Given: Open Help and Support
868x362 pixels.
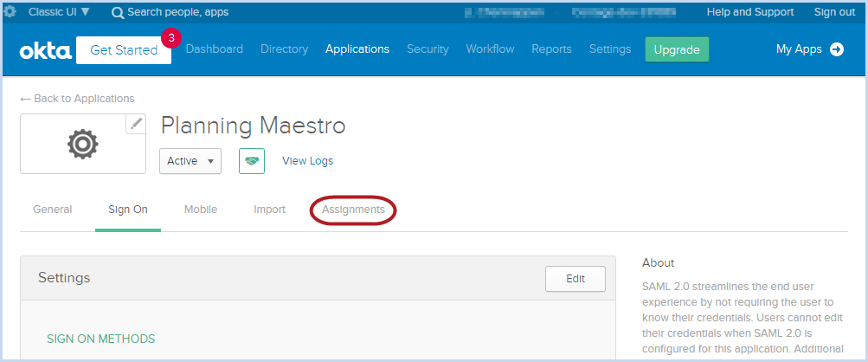Looking at the screenshot, I should [x=750, y=11].
